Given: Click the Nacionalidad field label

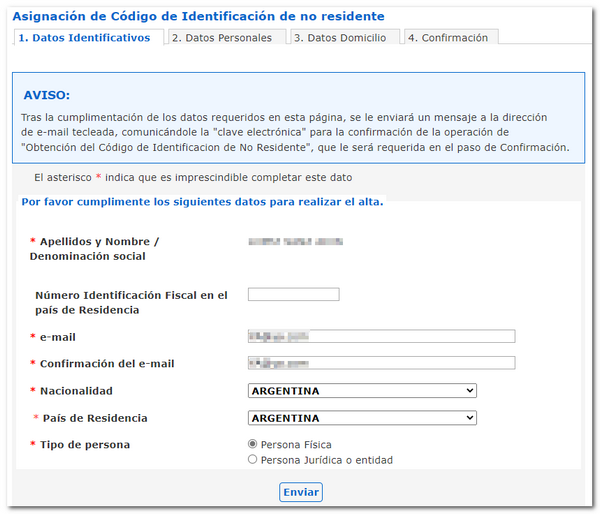Looking at the screenshot, I should (x=76, y=391).
